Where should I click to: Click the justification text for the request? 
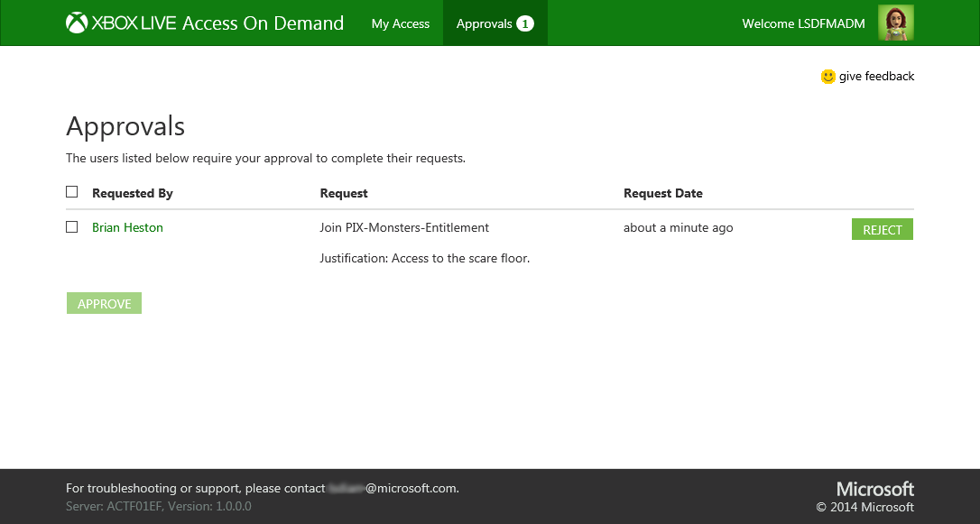click(x=425, y=258)
